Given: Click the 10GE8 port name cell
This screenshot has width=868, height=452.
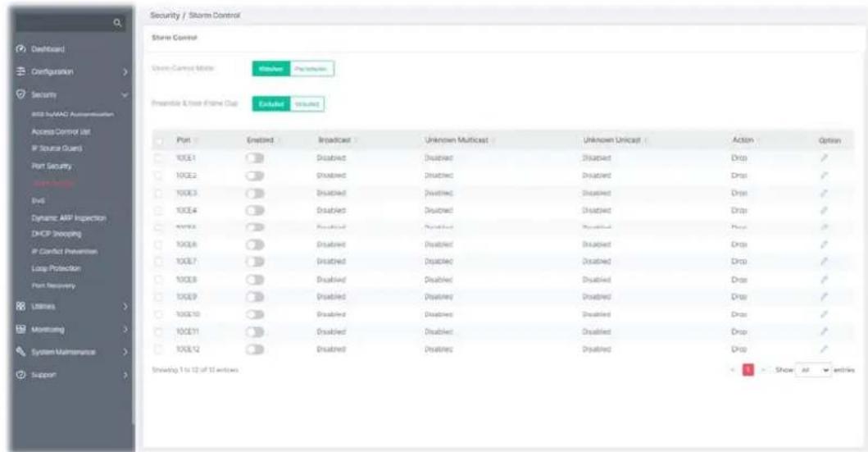Looking at the screenshot, I should click(186, 279).
